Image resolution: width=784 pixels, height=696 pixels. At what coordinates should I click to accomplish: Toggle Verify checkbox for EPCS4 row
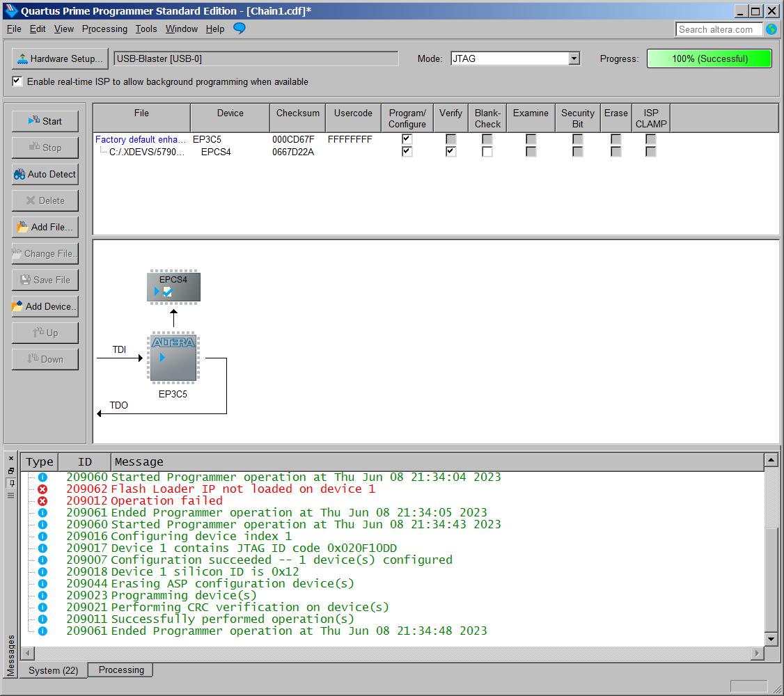[451, 152]
